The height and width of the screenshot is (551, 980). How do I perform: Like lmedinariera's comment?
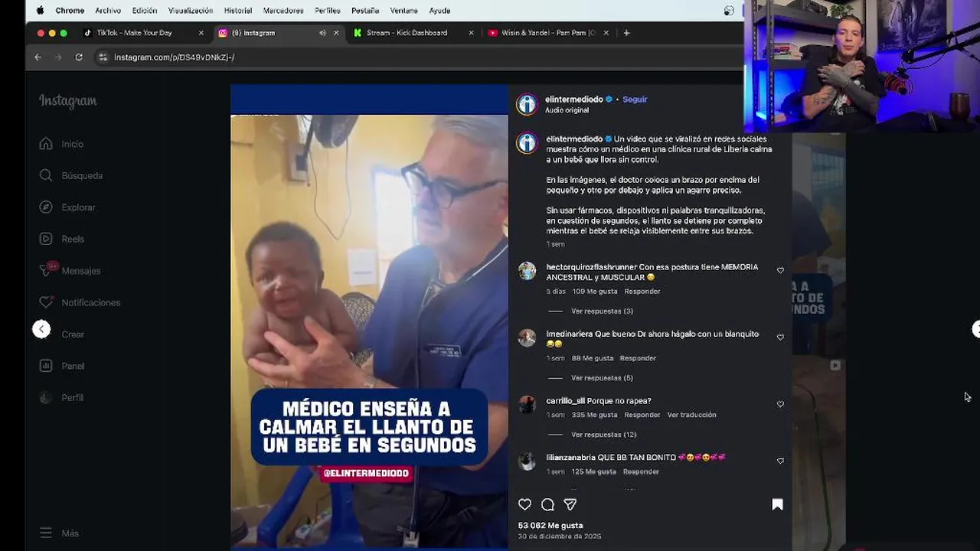pyautogui.click(x=780, y=337)
